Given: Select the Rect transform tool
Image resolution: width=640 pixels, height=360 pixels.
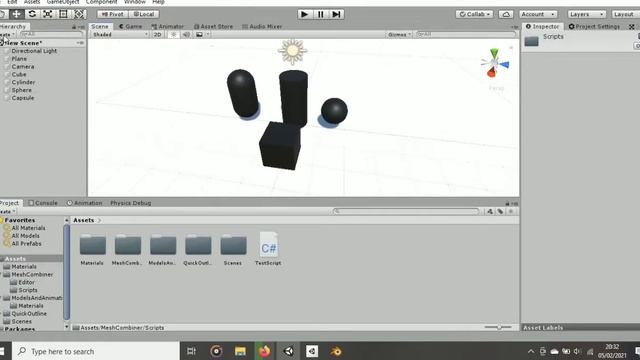Looking at the screenshot, I should click(63, 14).
